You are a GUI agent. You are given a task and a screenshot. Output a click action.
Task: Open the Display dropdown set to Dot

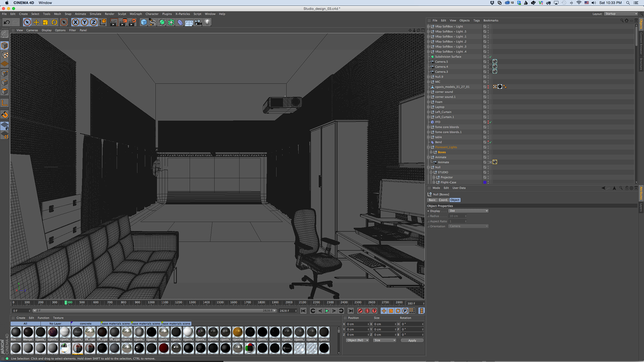pos(468,211)
